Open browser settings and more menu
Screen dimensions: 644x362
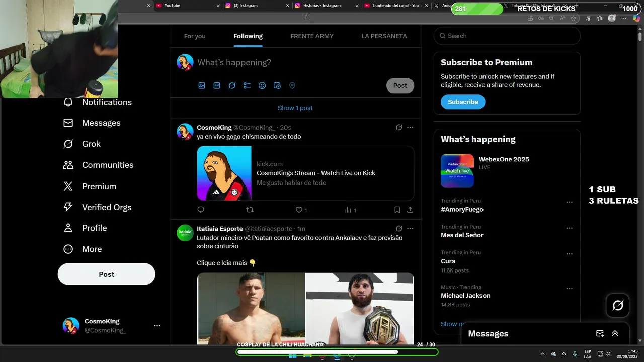[x=624, y=18]
